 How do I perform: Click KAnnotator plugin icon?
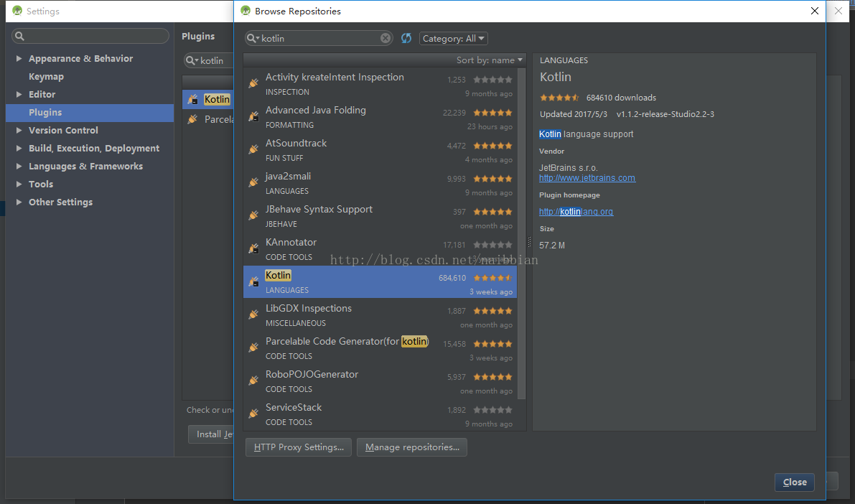[x=253, y=248]
